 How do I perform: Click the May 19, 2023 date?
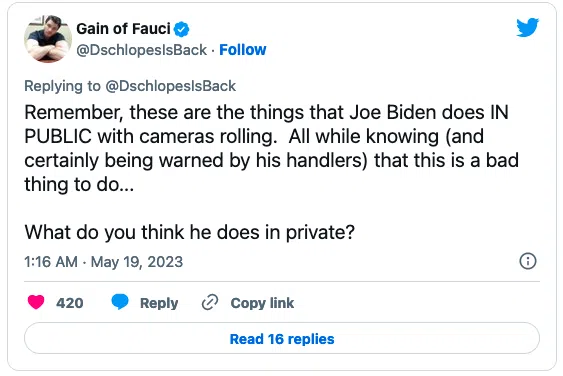[137, 262]
